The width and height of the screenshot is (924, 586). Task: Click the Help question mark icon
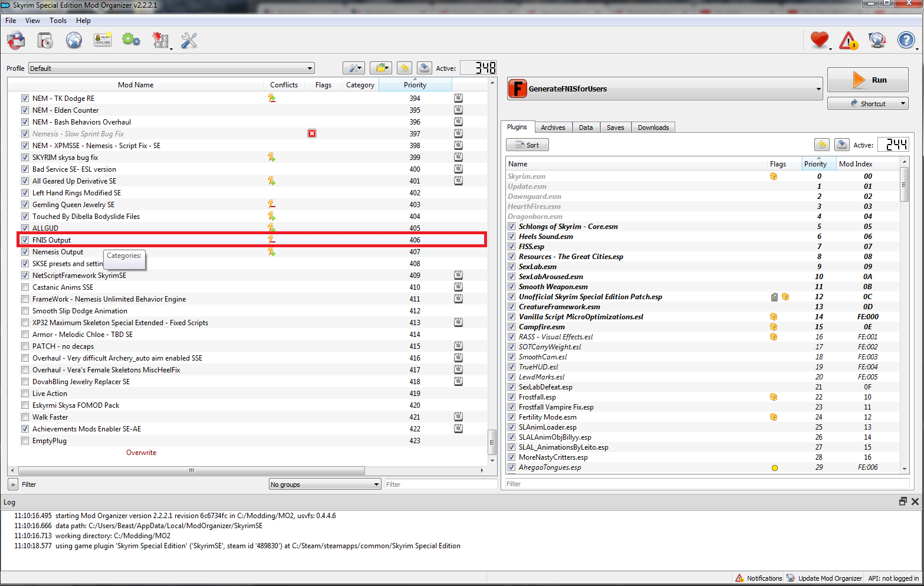pyautogui.click(x=906, y=40)
